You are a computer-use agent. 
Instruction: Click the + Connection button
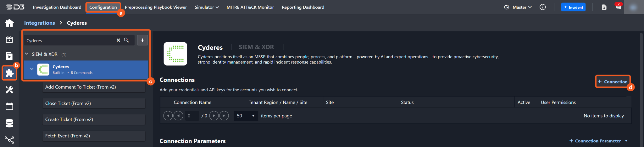coord(613,81)
